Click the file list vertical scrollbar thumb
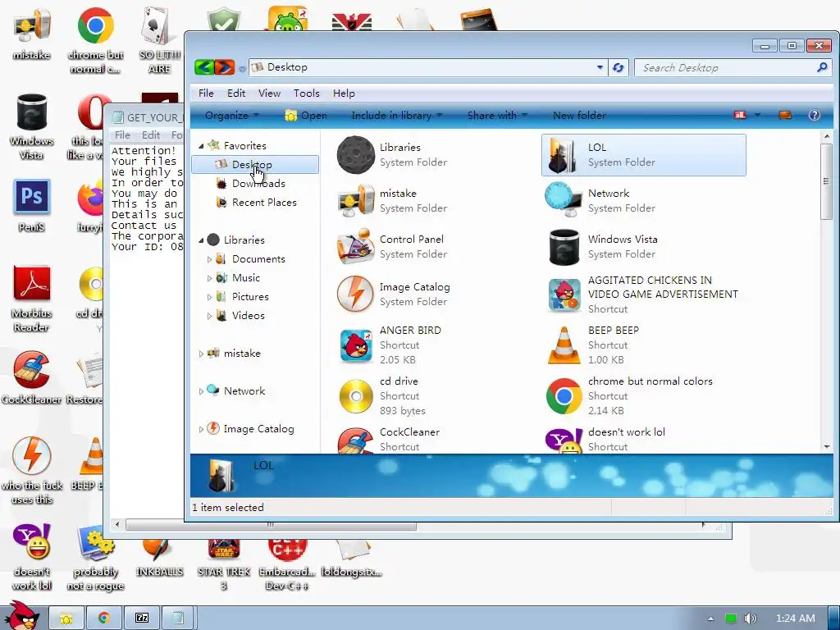The image size is (840, 630). [826, 181]
